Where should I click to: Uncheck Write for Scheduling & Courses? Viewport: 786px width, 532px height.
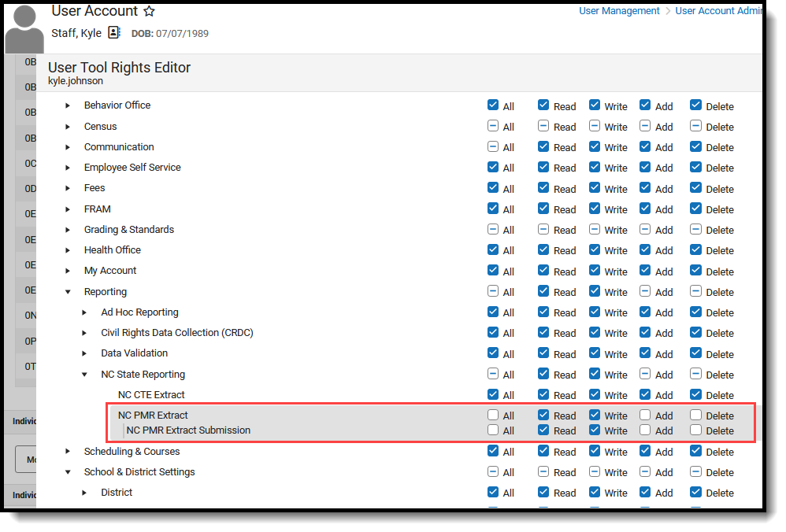[595, 451]
